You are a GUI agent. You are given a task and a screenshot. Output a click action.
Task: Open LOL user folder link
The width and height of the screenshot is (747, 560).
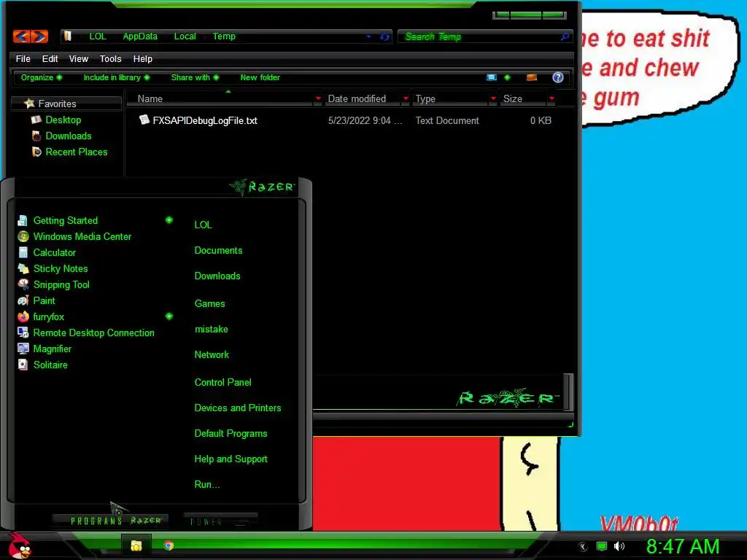pos(203,225)
